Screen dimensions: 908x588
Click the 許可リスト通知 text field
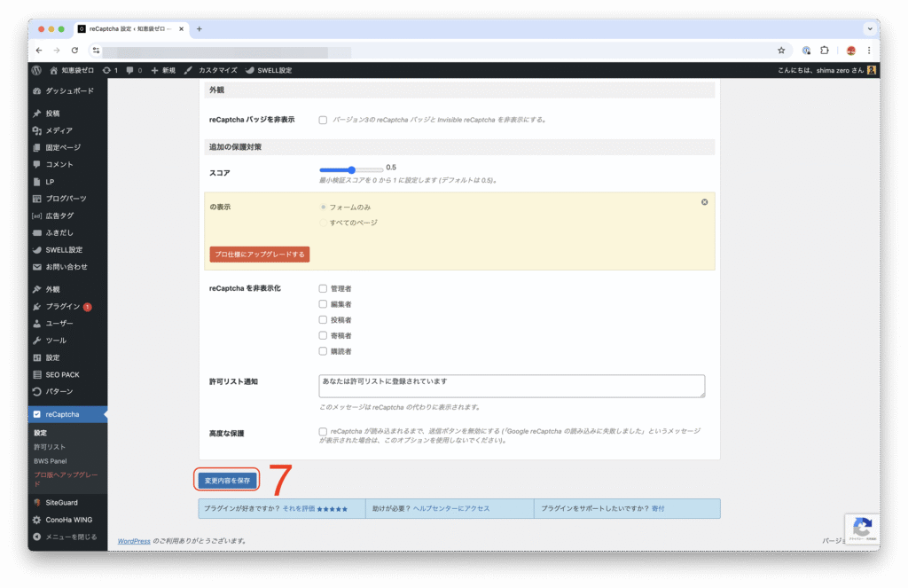click(512, 386)
